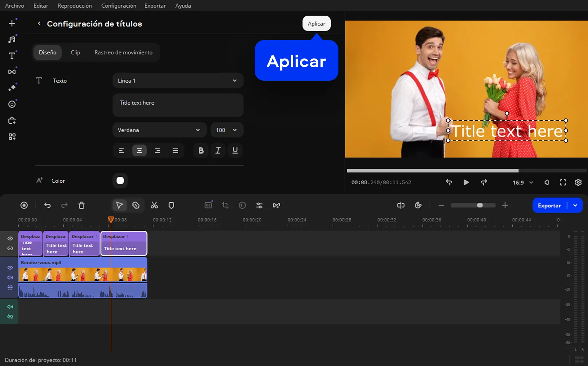
Task: Open the audio music panel in the sidebar
Action: [x=12, y=40]
